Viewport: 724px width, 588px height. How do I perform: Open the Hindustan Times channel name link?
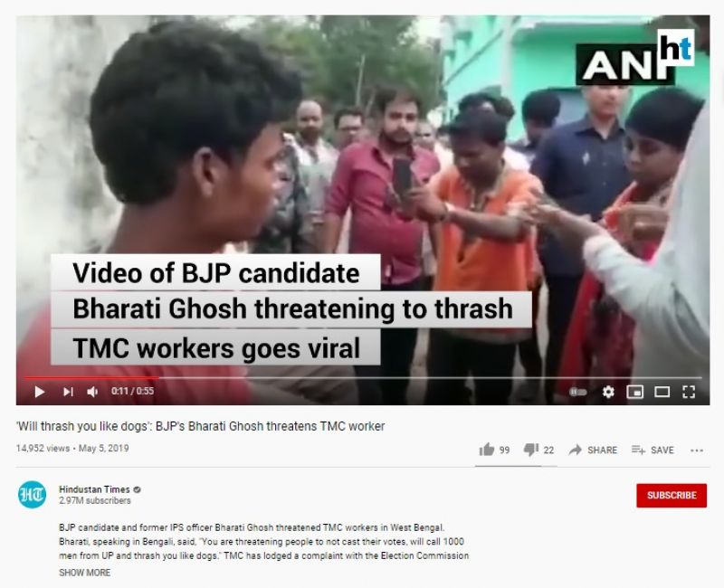click(94, 489)
